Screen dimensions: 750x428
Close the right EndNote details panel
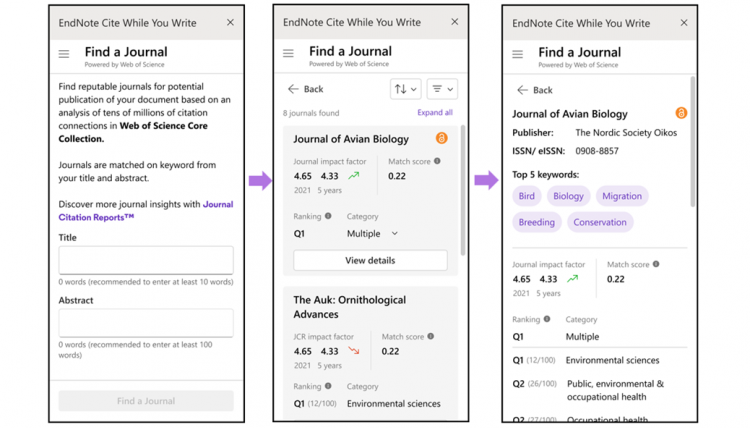pyautogui.click(x=684, y=22)
